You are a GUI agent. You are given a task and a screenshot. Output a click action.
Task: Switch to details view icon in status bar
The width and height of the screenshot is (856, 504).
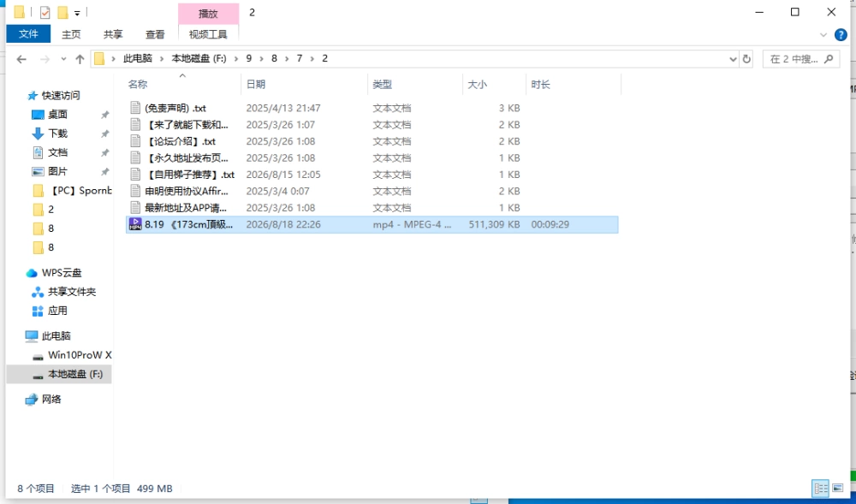pos(821,489)
